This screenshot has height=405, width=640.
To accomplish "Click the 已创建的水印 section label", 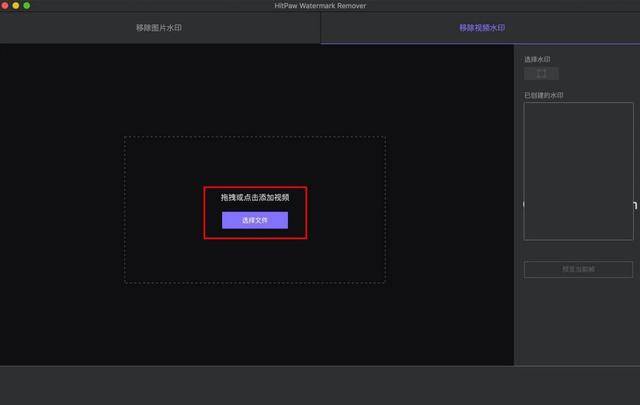I will point(543,95).
